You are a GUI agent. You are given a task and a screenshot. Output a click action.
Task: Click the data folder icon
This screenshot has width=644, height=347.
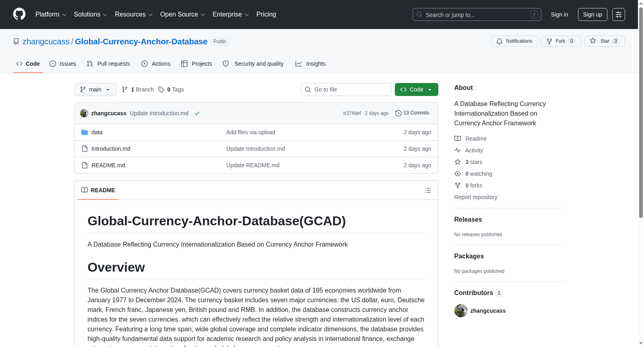[85, 132]
